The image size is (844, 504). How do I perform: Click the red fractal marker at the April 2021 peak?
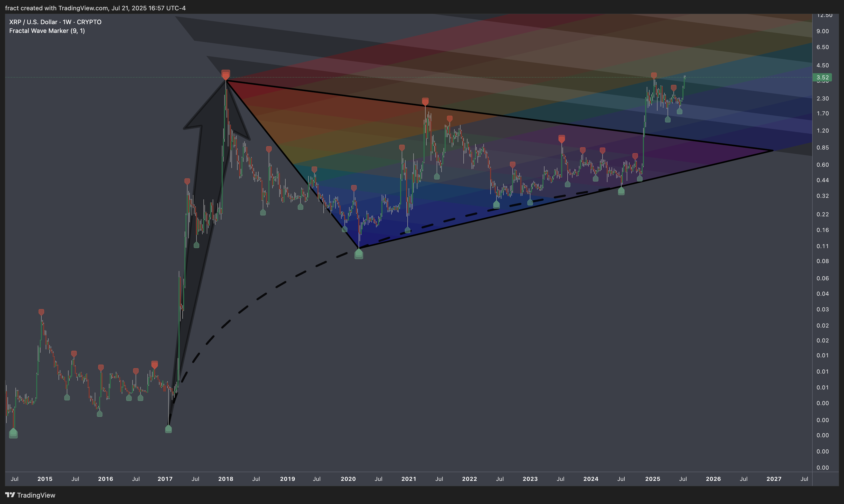[x=425, y=101]
